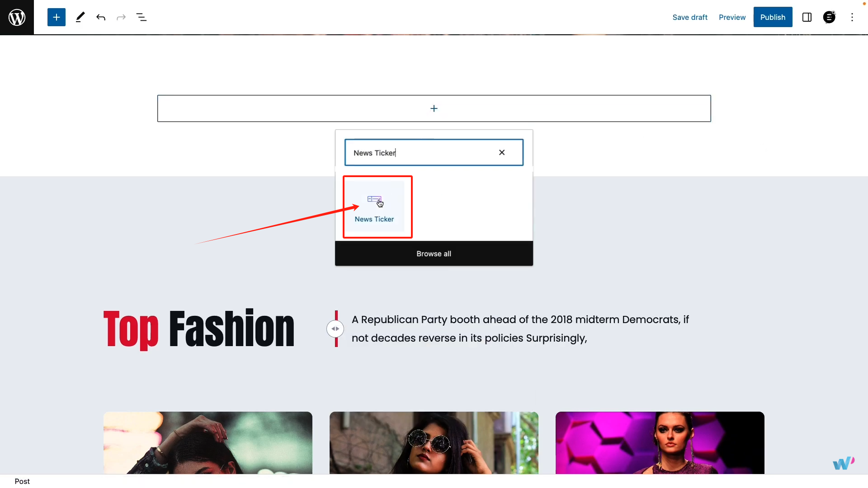Open the Document Overview list icon
Image resolution: width=868 pixels, height=488 pixels.
[x=142, y=17]
